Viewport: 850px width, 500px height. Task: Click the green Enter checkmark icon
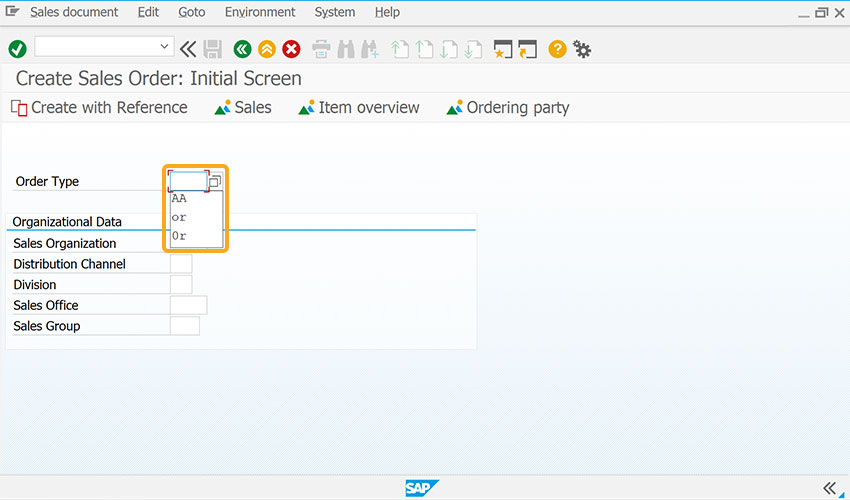click(17, 49)
